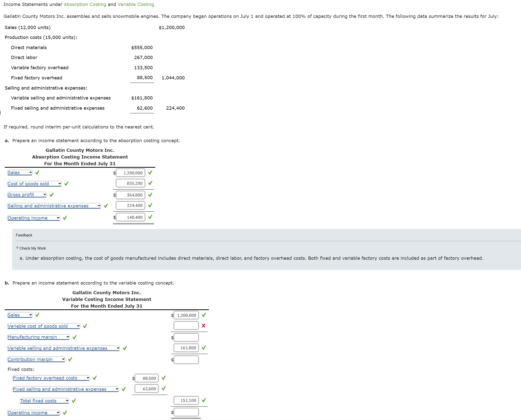
Task: Click the checkmark next to the 161,800 variable selling amount
Action: (x=204, y=348)
